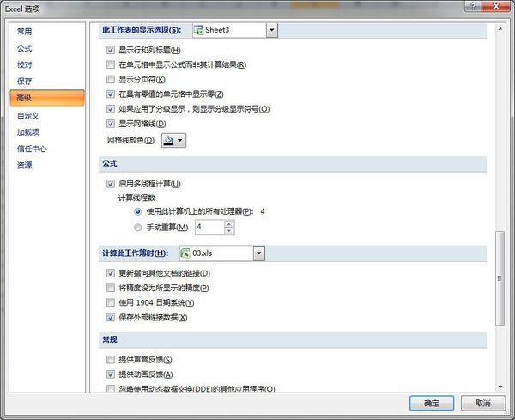Enable 使用 1904 日期系统 checkbox
Image resolution: width=515 pixels, height=420 pixels.
pos(111,302)
